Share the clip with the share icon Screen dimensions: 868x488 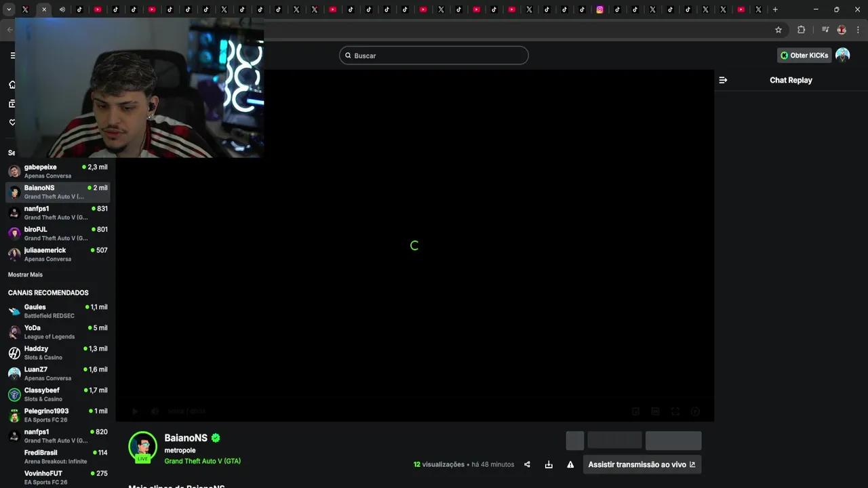coord(527,464)
